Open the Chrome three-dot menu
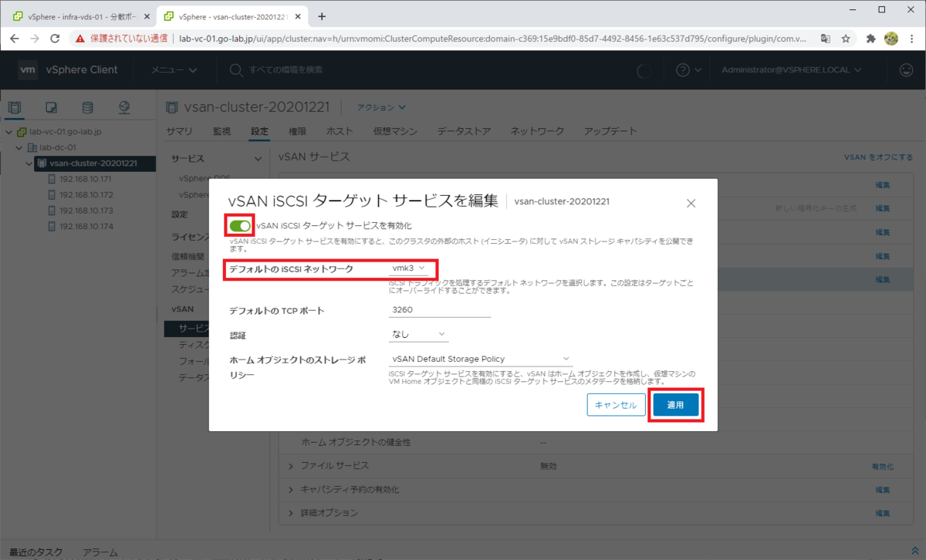The width and height of the screenshot is (926, 560). 911,38
